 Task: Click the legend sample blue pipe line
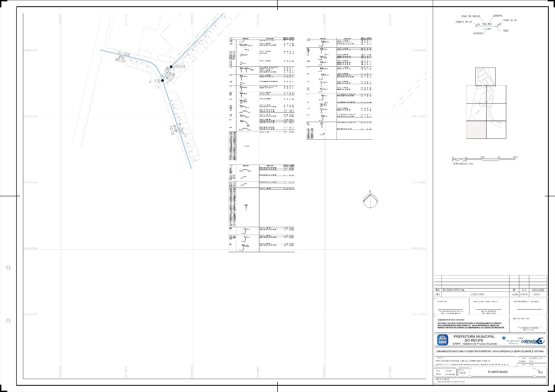point(487,26)
